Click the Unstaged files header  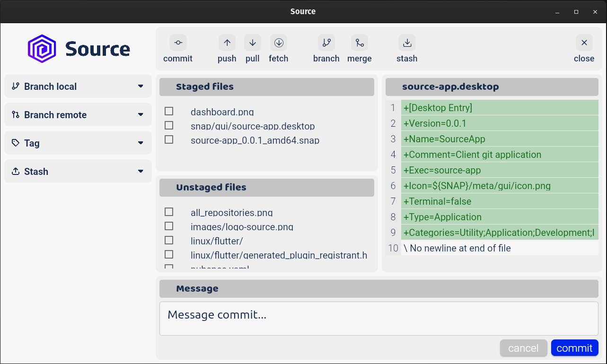[266, 187]
